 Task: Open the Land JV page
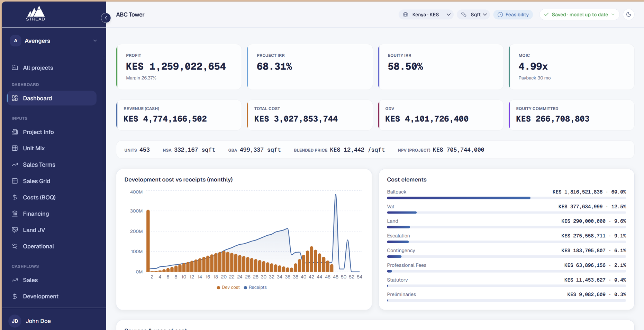(52, 230)
